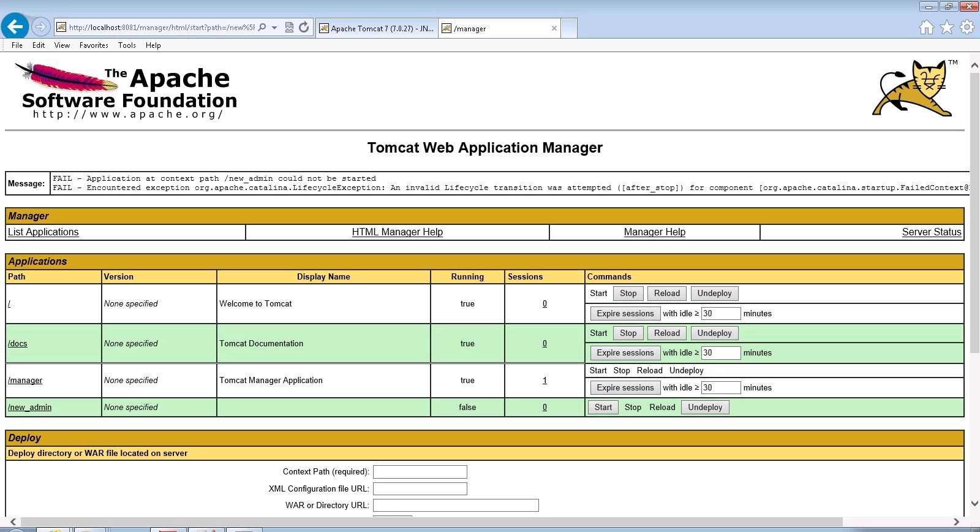Click the 'Tomcat Manager Application' display name cell
The height and width of the screenshot is (532, 980).
pos(323,381)
